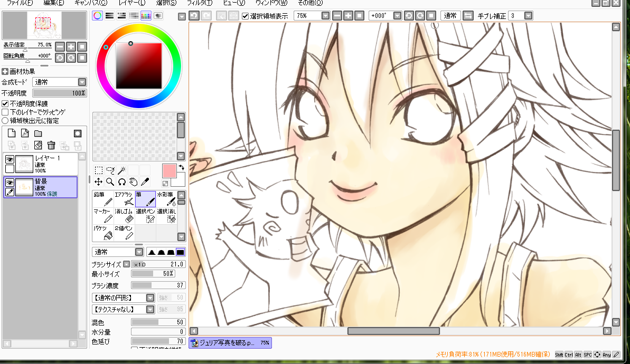Hide レイヤー 1 using its eye icon

(10, 160)
